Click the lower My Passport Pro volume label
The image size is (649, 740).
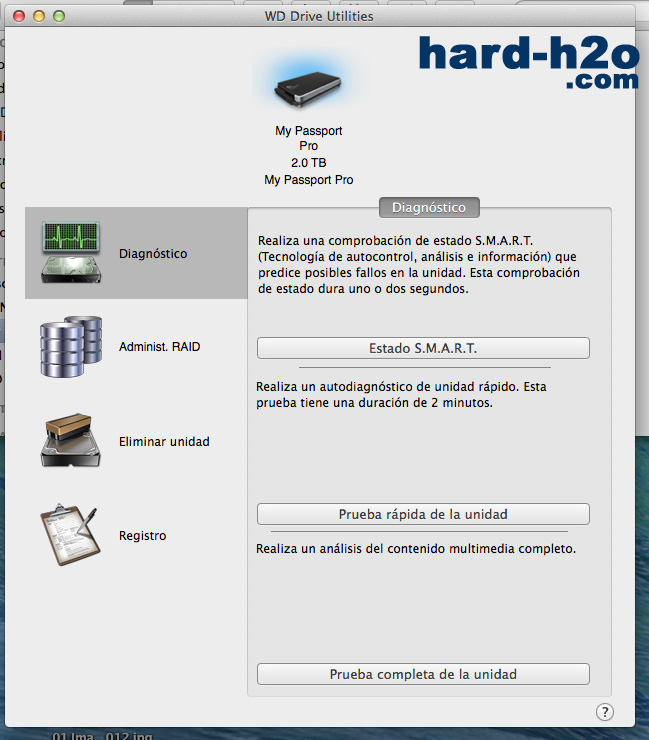pyautogui.click(x=309, y=180)
